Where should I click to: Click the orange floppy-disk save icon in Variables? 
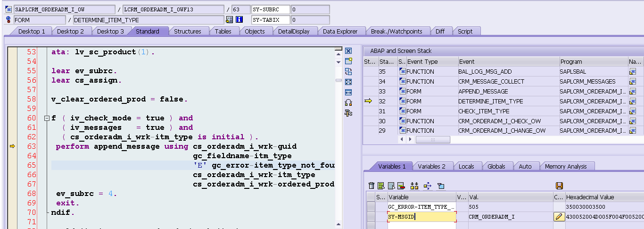(560, 186)
